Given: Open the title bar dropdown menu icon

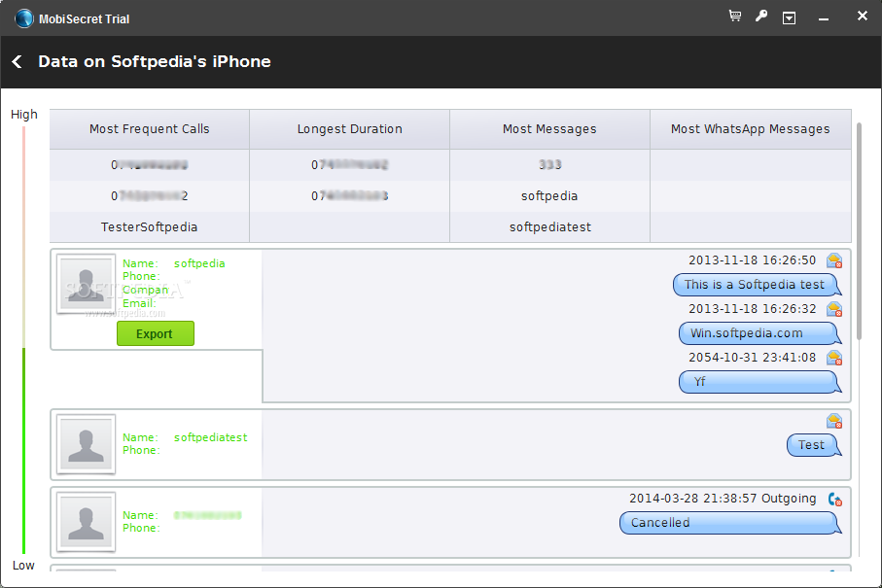Looking at the screenshot, I should 790,18.
